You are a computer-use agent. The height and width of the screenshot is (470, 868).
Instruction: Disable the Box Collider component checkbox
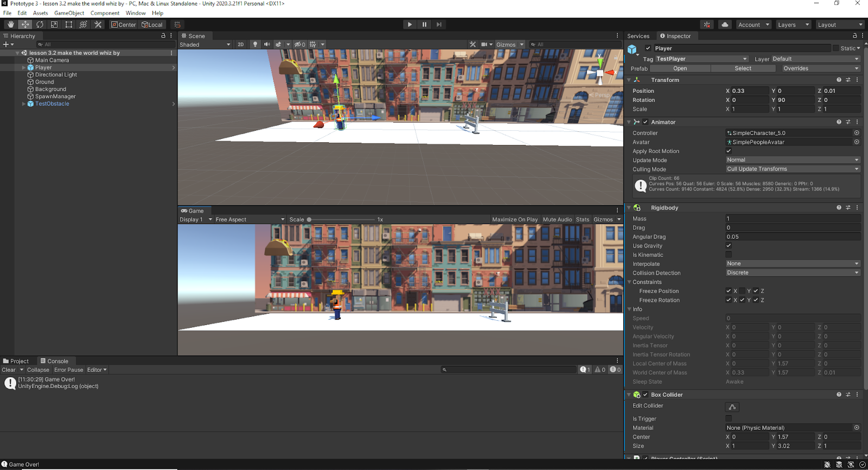(x=646, y=395)
